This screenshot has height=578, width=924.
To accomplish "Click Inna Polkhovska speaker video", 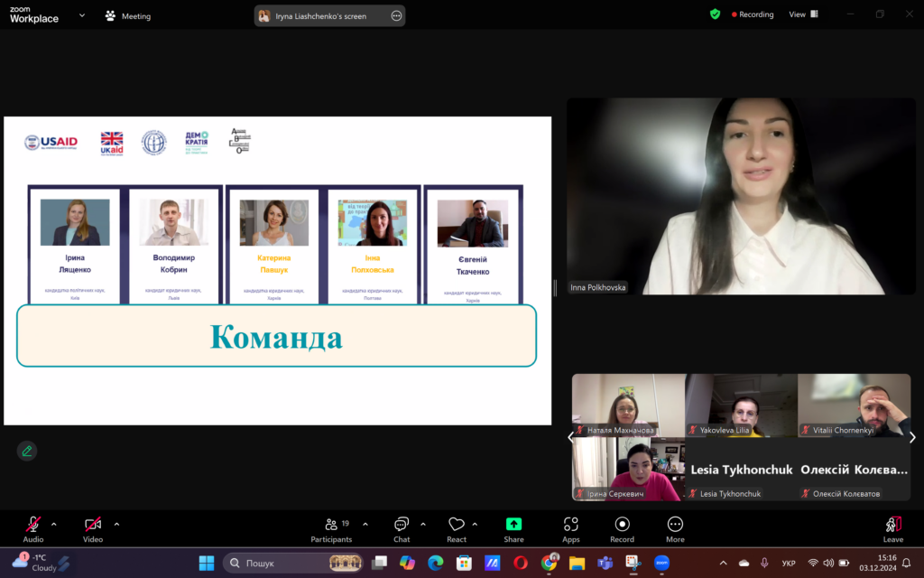I will pos(742,196).
